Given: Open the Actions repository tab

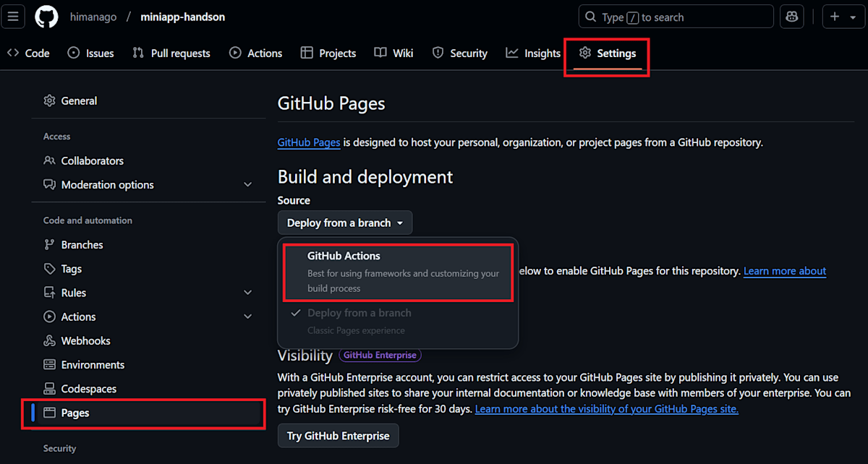Looking at the screenshot, I should click(x=256, y=53).
